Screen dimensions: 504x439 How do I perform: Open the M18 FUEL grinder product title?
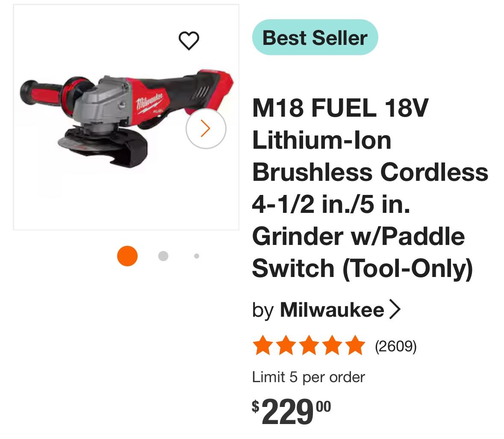pyautogui.click(x=370, y=188)
